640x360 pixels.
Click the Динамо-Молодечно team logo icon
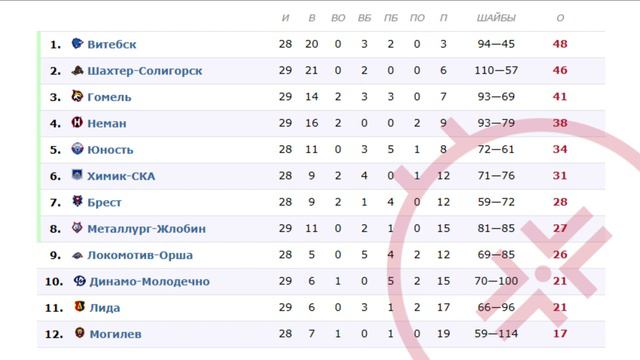click(x=80, y=281)
